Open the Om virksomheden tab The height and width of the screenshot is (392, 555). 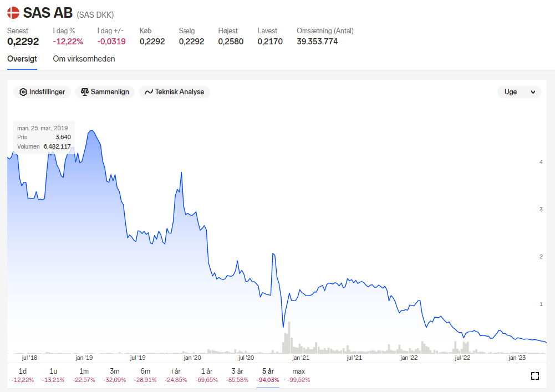[84, 59]
